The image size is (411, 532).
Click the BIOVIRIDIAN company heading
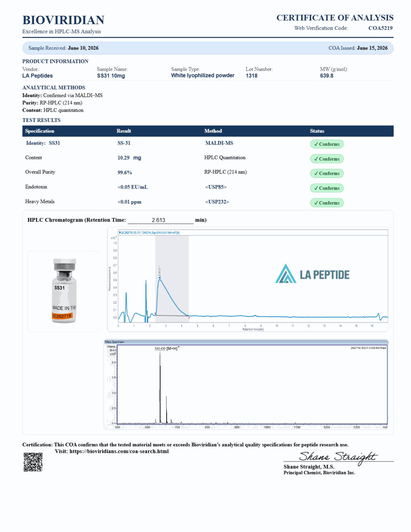click(x=63, y=20)
